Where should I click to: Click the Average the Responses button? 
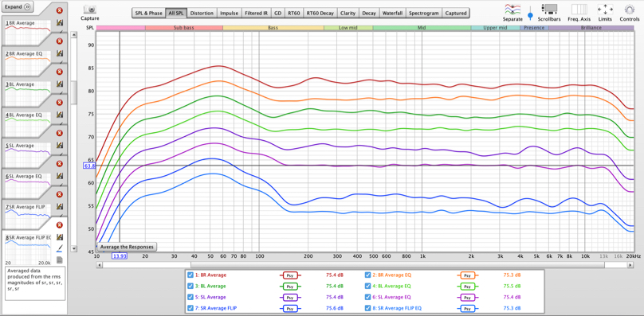click(127, 247)
